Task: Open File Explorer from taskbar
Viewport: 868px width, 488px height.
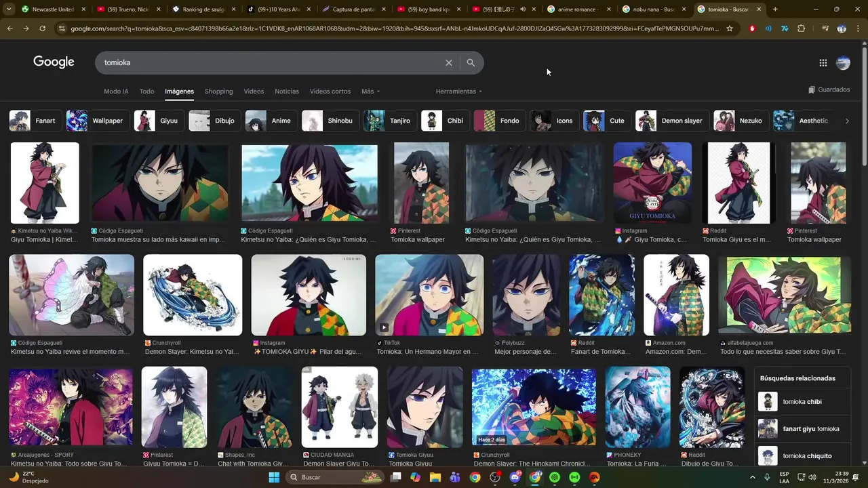Action: 435,477
